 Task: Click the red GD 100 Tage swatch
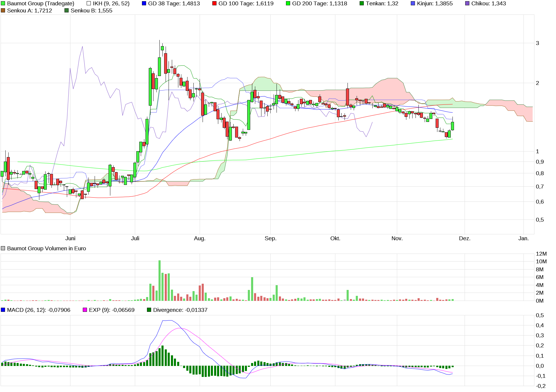(214, 4)
